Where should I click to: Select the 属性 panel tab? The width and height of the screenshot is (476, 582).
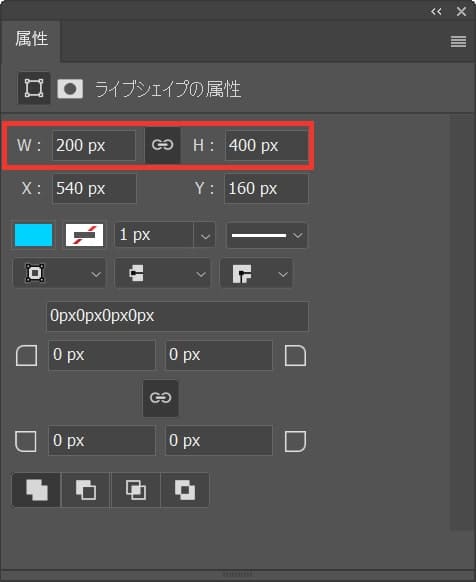click(x=31, y=39)
